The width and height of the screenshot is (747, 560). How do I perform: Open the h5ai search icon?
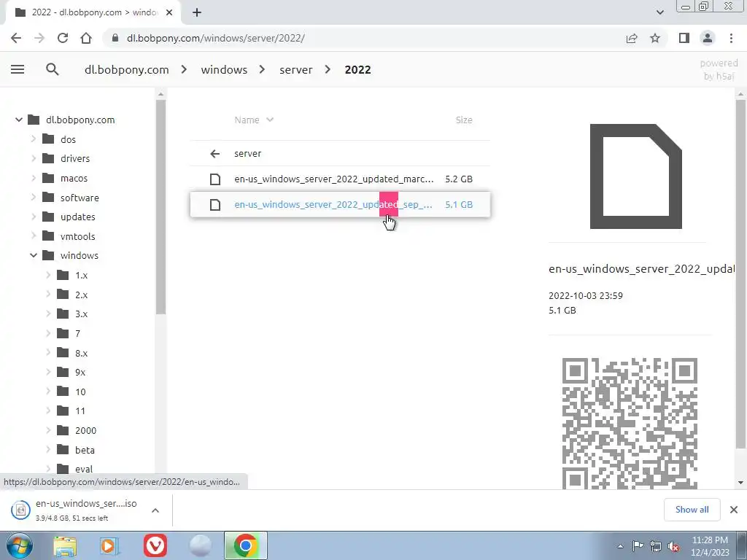click(53, 69)
